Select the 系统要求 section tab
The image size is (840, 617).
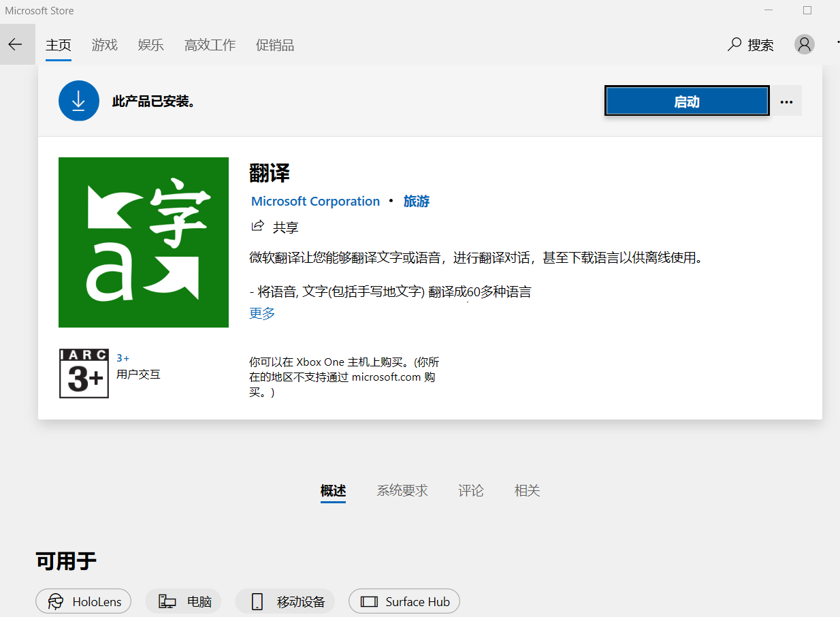(x=402, y=490)
